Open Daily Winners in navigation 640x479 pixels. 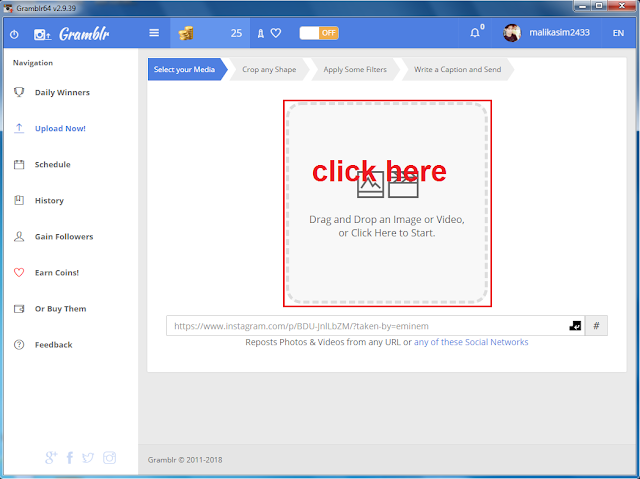click(62, 93)
